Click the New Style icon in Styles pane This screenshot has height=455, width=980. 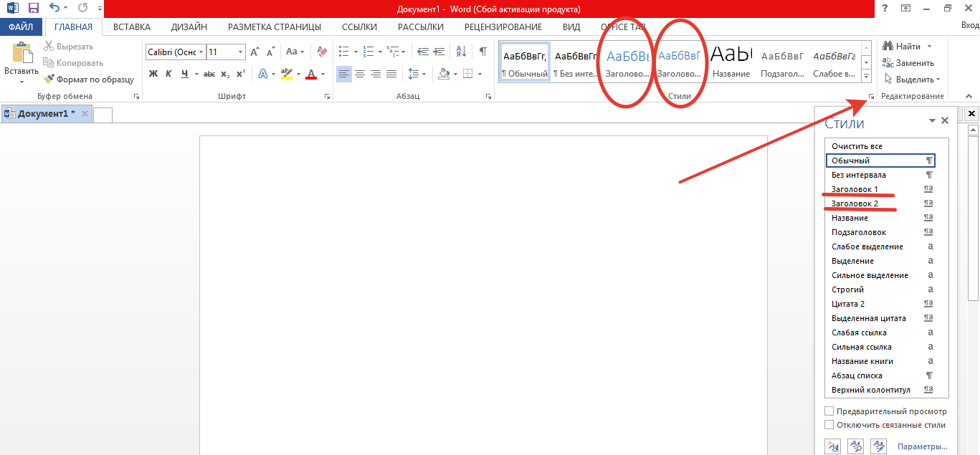pos(832,446)
